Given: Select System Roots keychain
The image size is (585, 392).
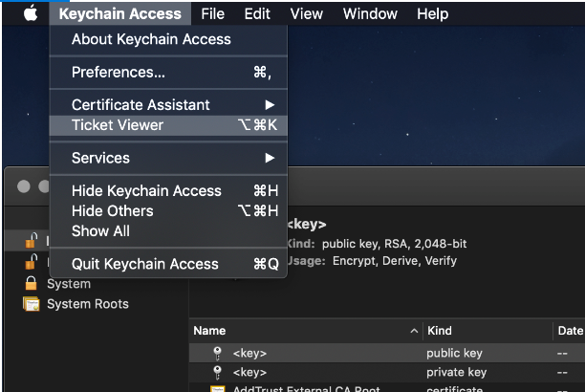Looking at the screenshot, I should [88, 304].
